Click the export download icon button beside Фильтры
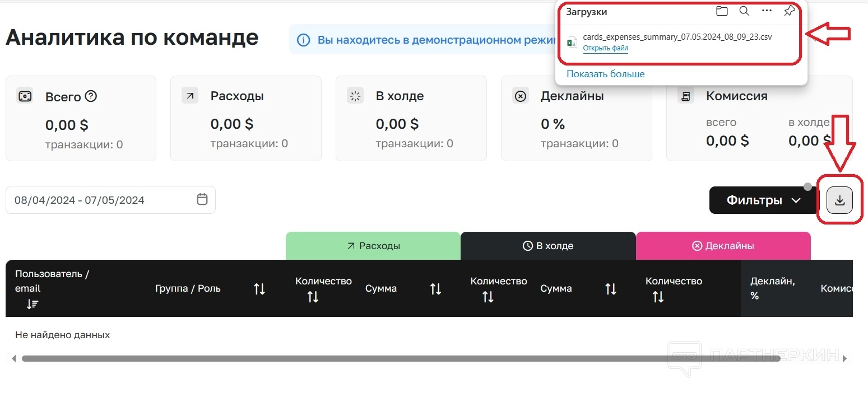This screenshot has width=868, height=407. [x=839, y=200]
